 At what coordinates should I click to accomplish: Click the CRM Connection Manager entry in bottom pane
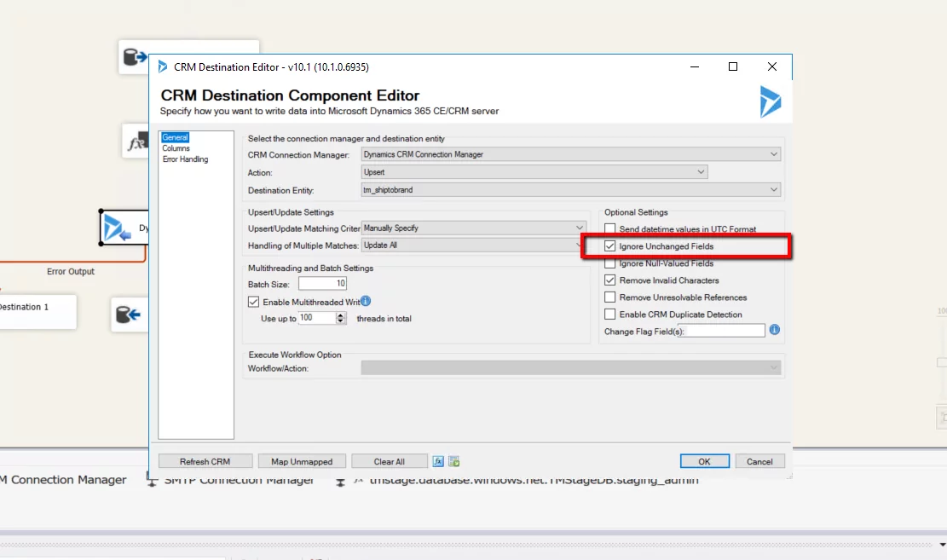tap(63, 480)
